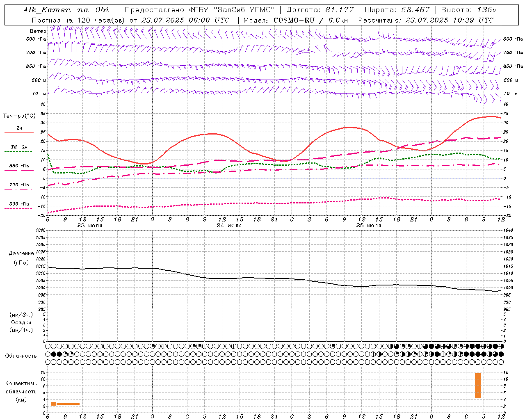This screenshot has height=420, width=525.
Task: Click the Тем-ра(°C) panel label
Action: 19,116
